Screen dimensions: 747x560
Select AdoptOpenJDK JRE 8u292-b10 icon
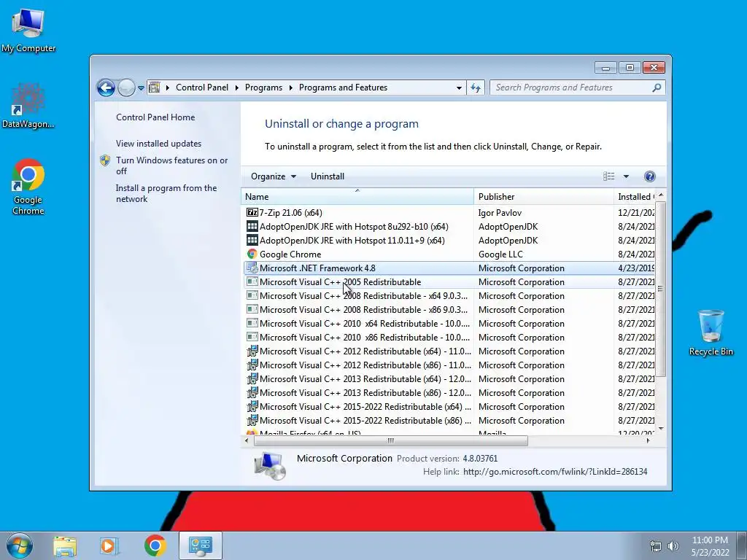[252, 226]
